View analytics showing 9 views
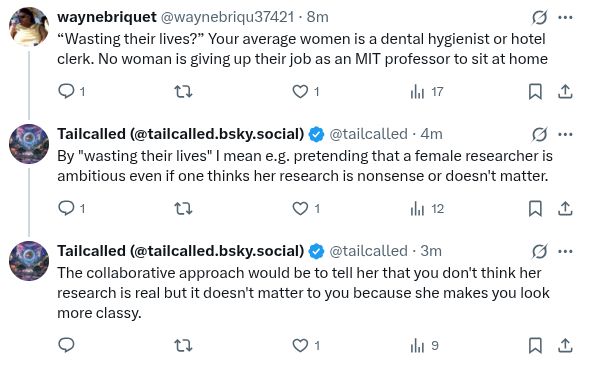Image resolution: width=589 pixels, height=365 pixels. tap(425, 345)
